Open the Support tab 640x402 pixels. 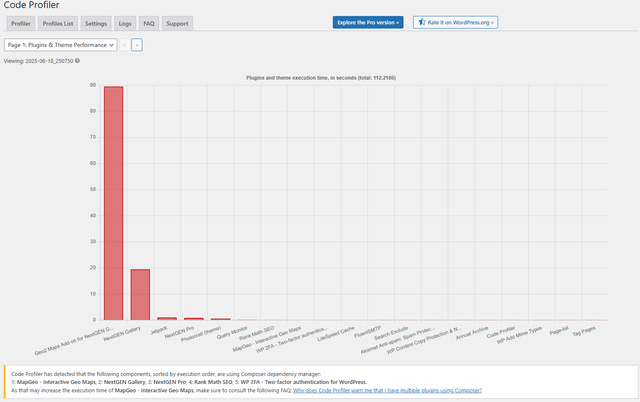177,24
